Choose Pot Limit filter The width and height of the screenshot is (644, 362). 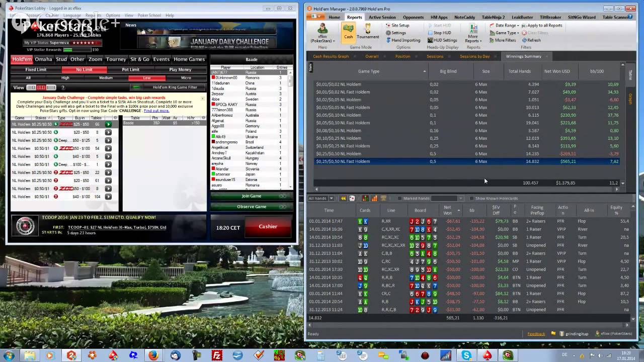tap(131, 70)
